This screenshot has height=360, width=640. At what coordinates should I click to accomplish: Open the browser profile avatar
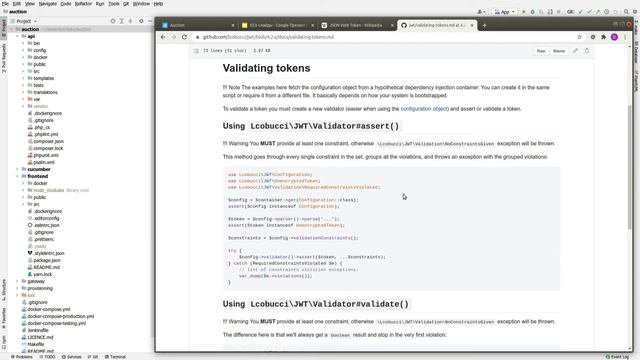614,37
